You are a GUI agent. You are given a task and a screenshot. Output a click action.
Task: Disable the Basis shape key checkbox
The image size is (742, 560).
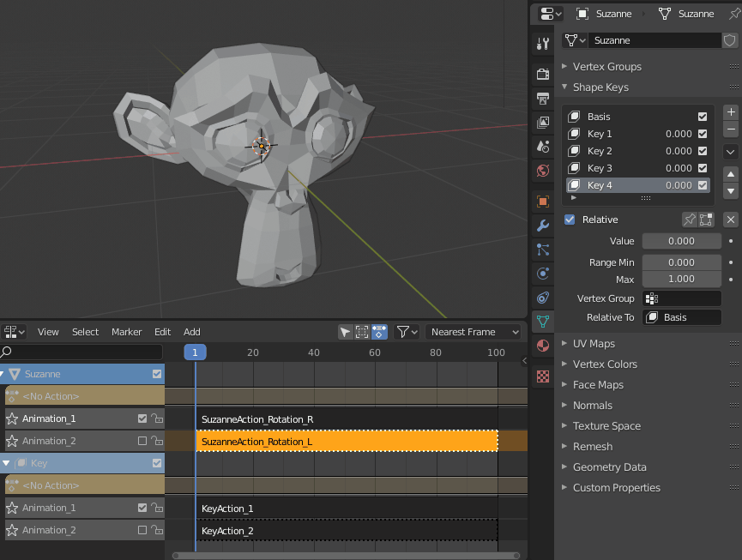point(703,117)
